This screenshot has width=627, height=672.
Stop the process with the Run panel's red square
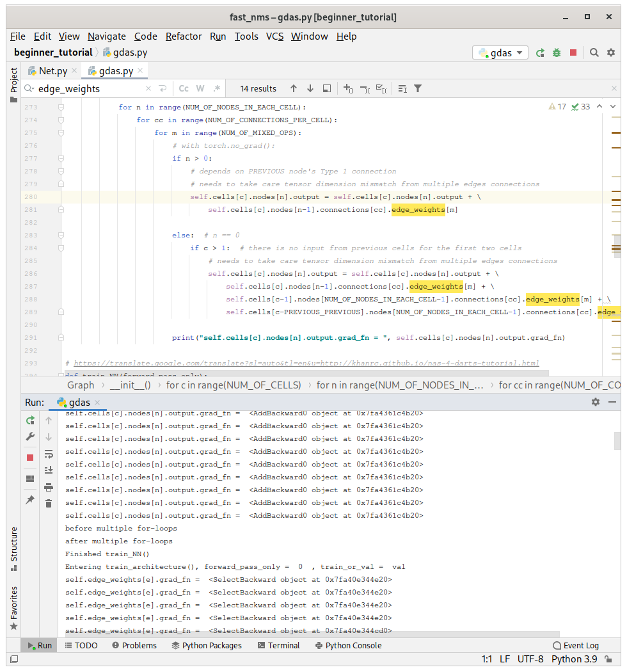pos(30,458)
